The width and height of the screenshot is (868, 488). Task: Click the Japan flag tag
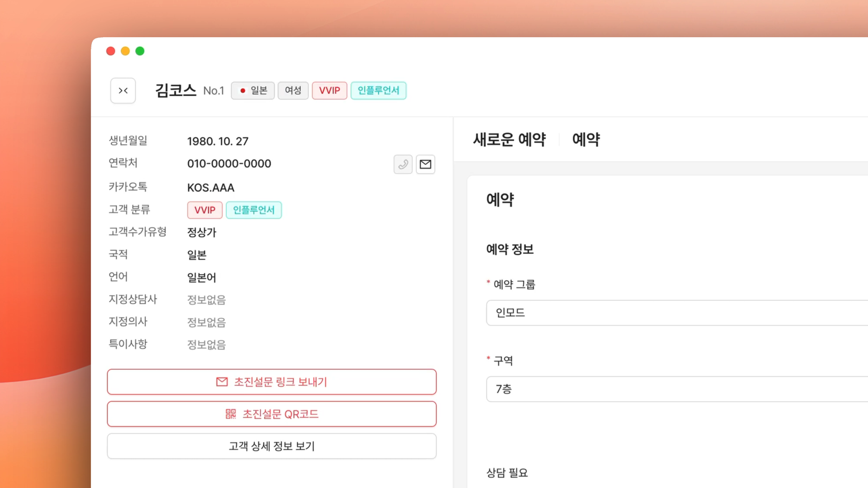click(253, 90)
